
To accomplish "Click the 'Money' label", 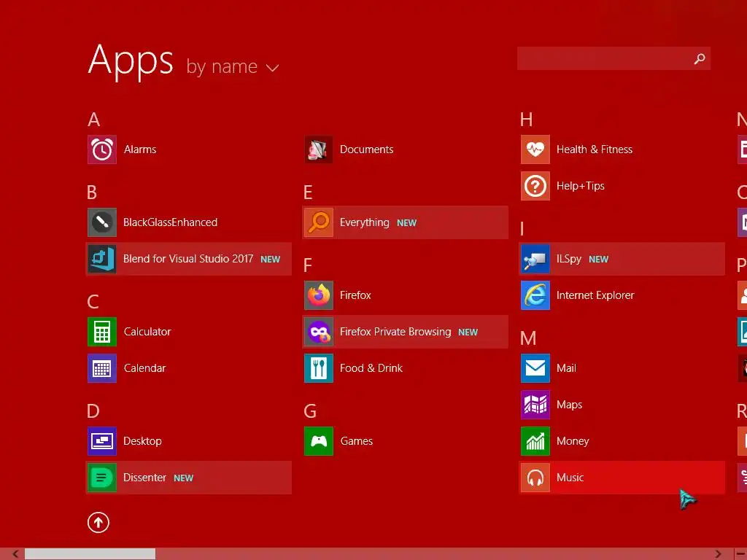I will tap(573, 441).
